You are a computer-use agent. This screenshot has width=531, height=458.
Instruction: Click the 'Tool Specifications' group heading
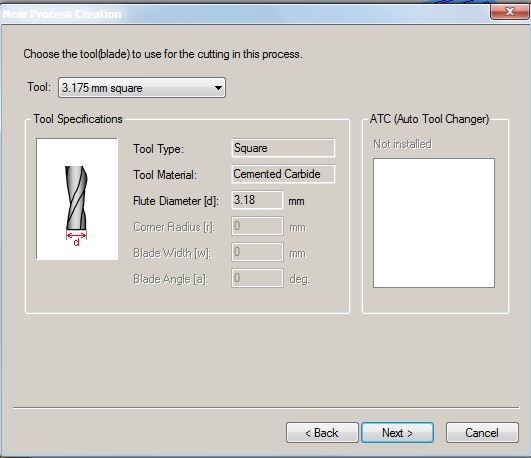(78, 119)
